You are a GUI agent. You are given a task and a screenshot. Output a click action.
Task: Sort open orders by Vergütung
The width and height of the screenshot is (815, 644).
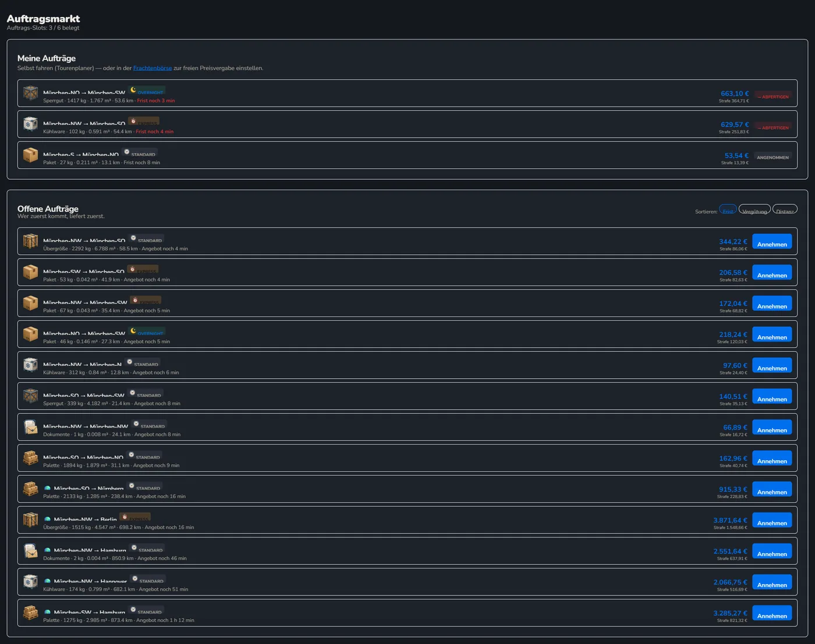coord(754,209)
